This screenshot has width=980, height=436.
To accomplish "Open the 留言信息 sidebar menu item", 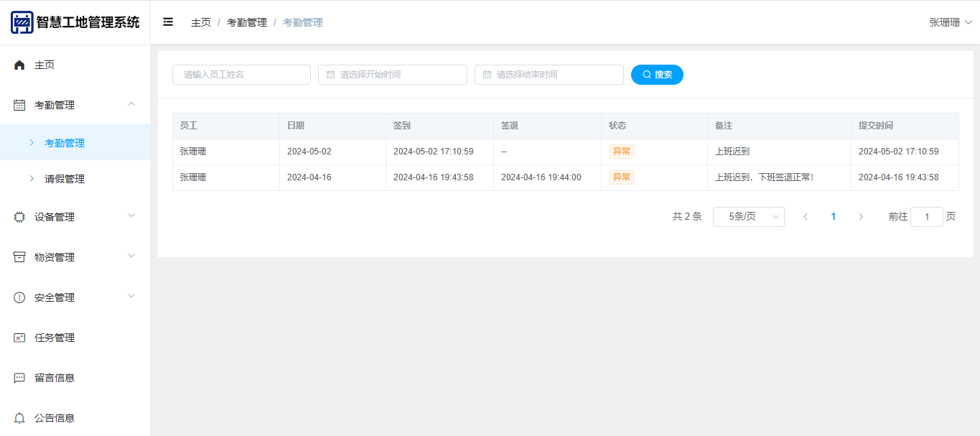I will point(75,378).
